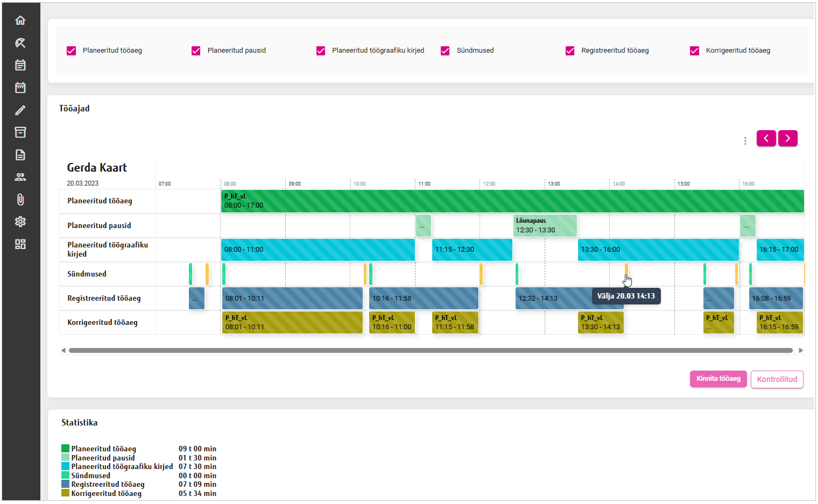This screenshot has width=818, height=504.
Task: Click the paperclip attachments icon
Action: 20,200
